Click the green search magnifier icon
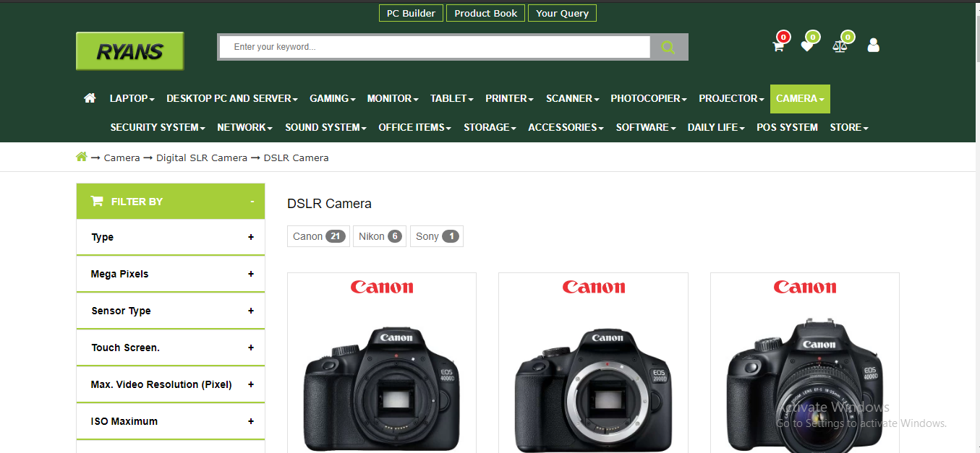980x453 pixels. click(x=667, y=46)
